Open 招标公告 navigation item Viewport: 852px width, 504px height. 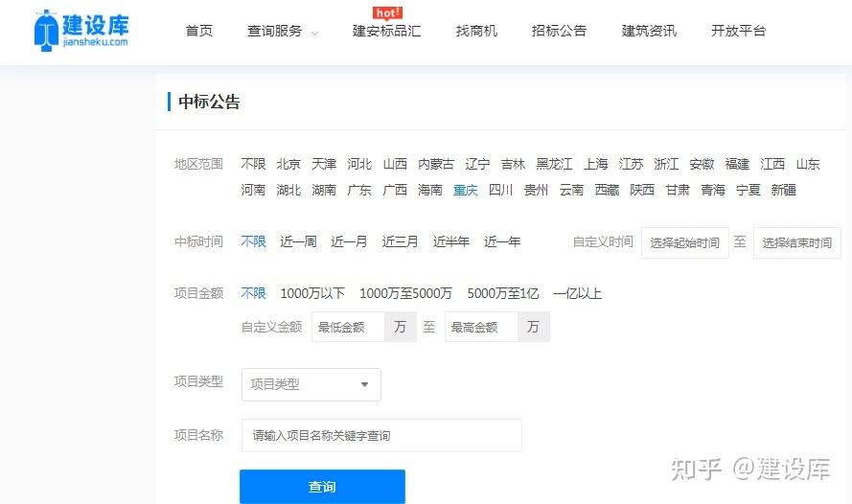559,31
